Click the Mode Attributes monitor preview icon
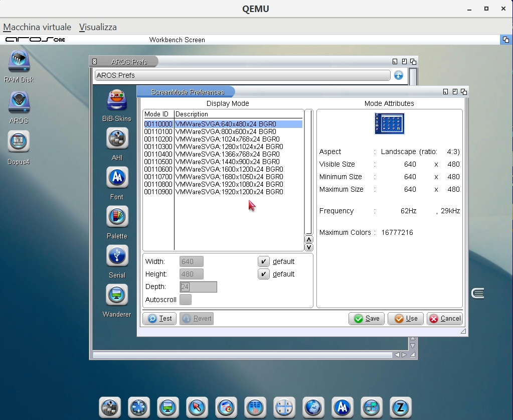Image resolution: width=513 pixels, height=420 pixels. 389,124
